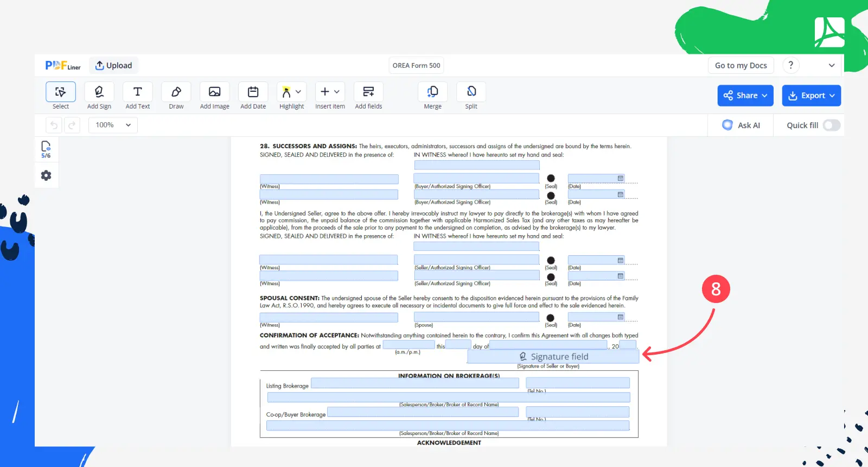
Task: Open the help question mark
Action: (791, 65)
